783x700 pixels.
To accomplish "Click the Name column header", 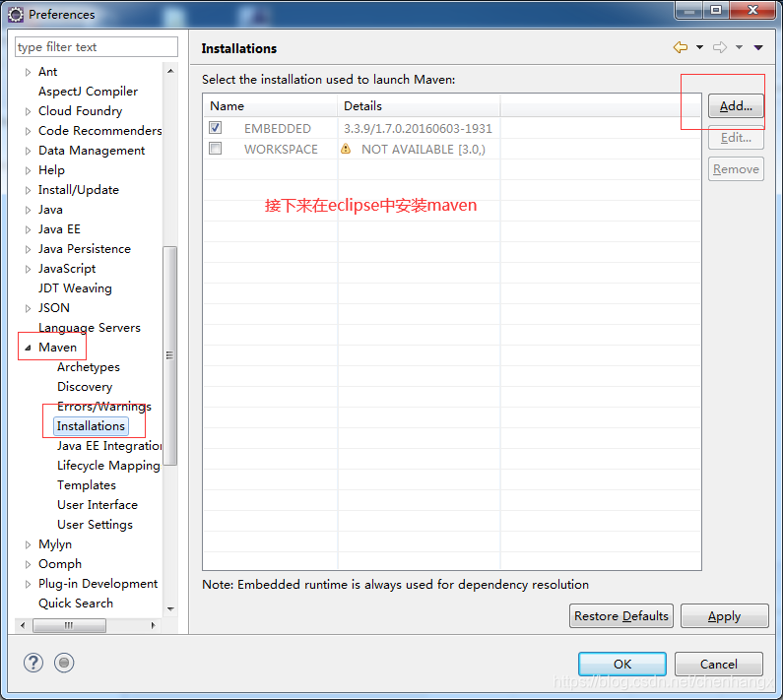I will [270, 106].
